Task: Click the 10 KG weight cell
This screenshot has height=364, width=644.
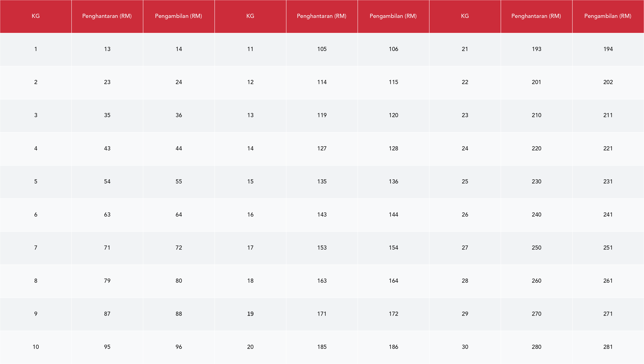Action: pos(36,347)
